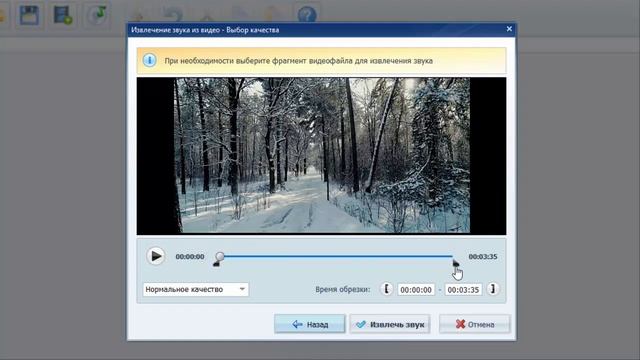The width and height of the screenshot is (640, 360).
Task: Click the winter forest video preview
Action: (x=322, y=156)
